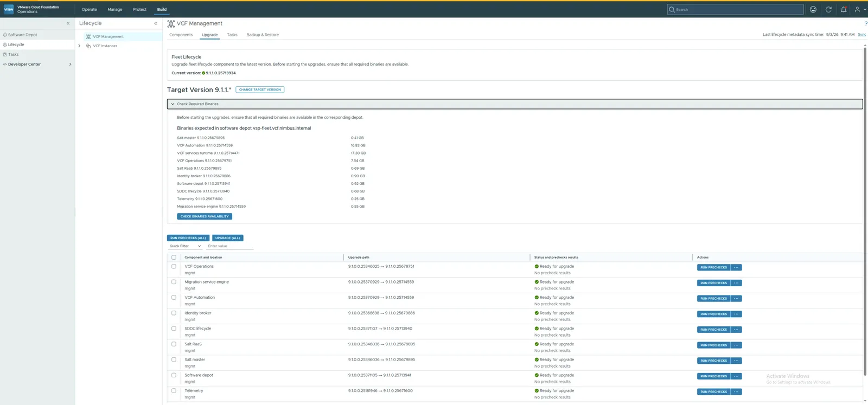Open more actions for Telemetry row

[736, 391]
